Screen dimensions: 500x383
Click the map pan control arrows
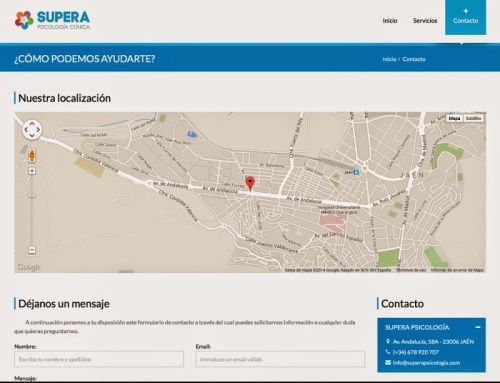[32, 129]
